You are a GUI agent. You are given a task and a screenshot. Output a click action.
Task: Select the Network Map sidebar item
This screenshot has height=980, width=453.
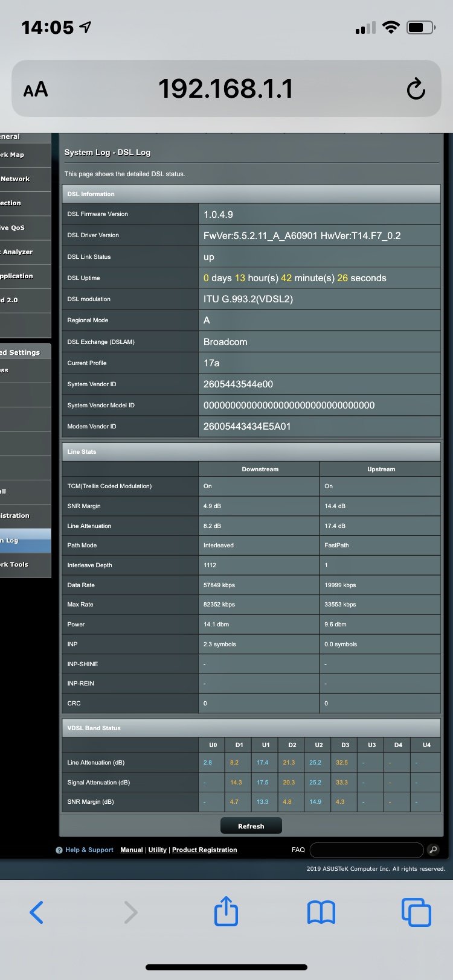coord(18,155)
